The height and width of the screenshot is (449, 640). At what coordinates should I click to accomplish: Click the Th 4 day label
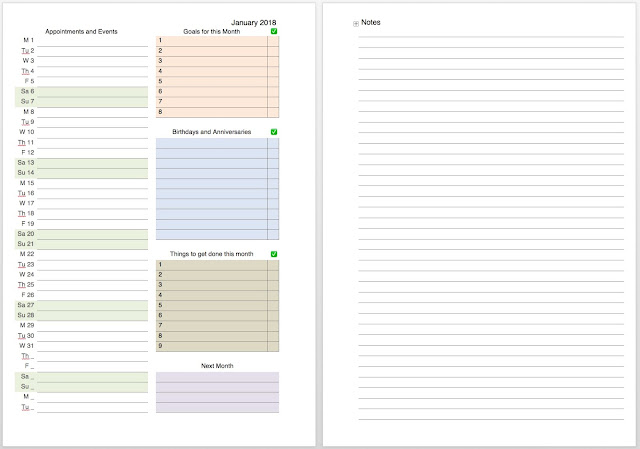point(28,71)
